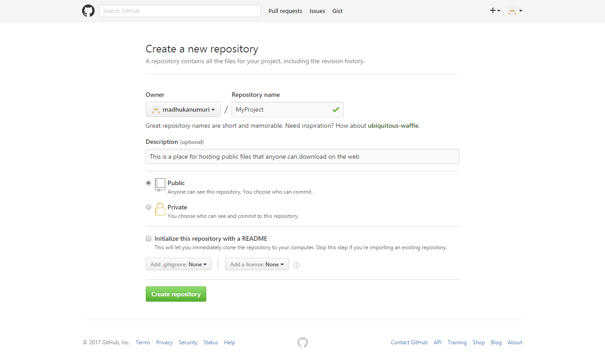Open the About footer link
This screenshot has height=364, width=605.
[515, 342]
